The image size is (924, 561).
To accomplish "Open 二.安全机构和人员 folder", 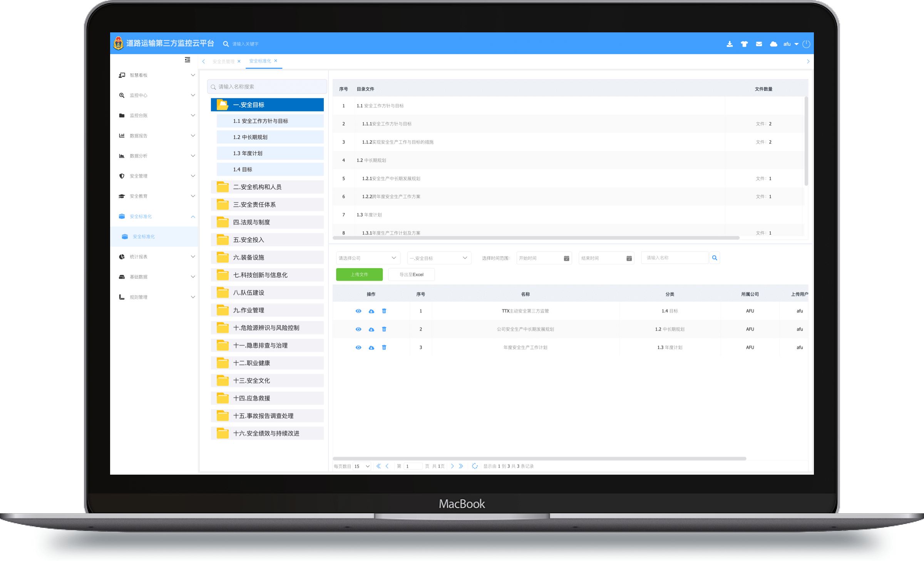I will [267, 187].
